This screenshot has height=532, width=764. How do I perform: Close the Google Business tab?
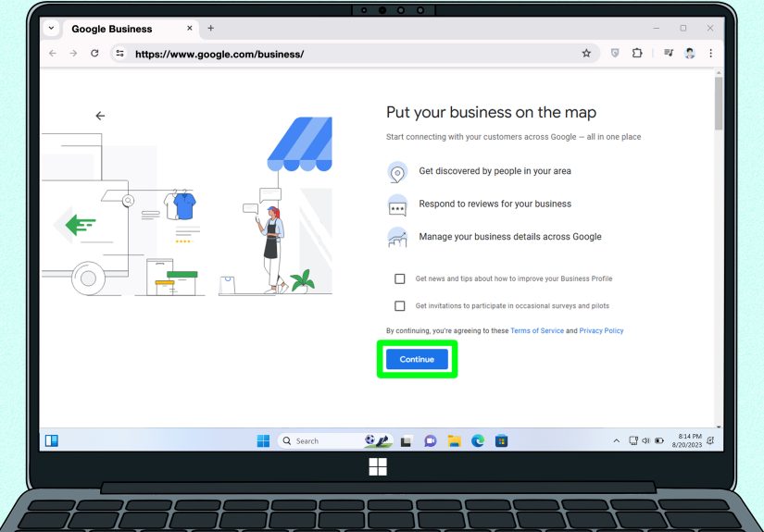pos(190,29)
